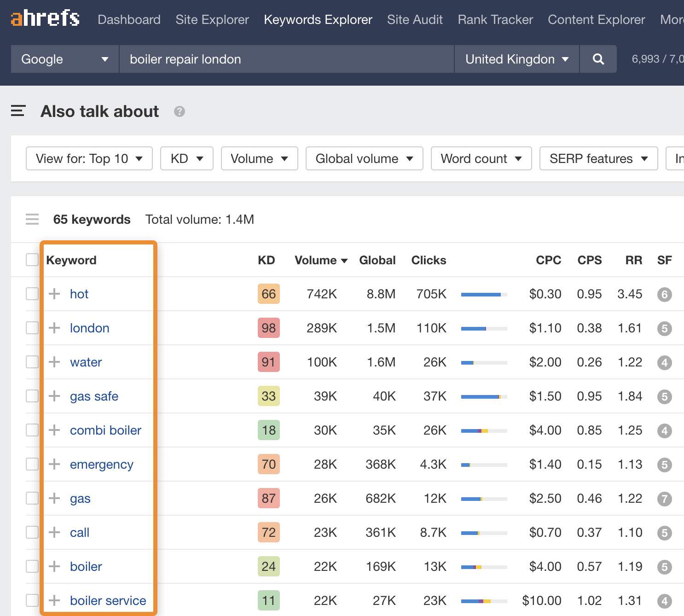Click the plus icon beside gas safe
Viewport: 684px width, 616px height.
point(54,396)
